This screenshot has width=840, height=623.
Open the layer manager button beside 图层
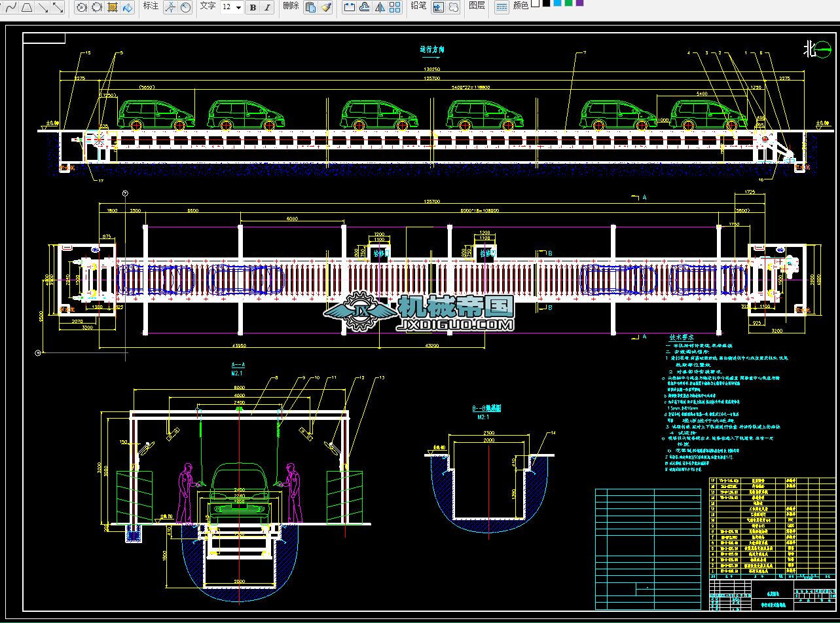coord(501,7)
